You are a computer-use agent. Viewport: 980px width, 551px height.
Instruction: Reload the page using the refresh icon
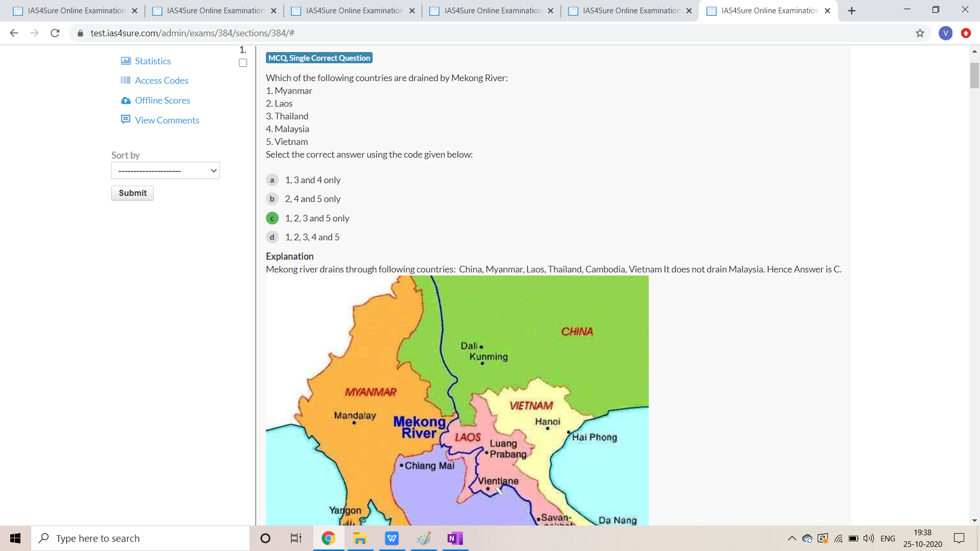(55, 33)
